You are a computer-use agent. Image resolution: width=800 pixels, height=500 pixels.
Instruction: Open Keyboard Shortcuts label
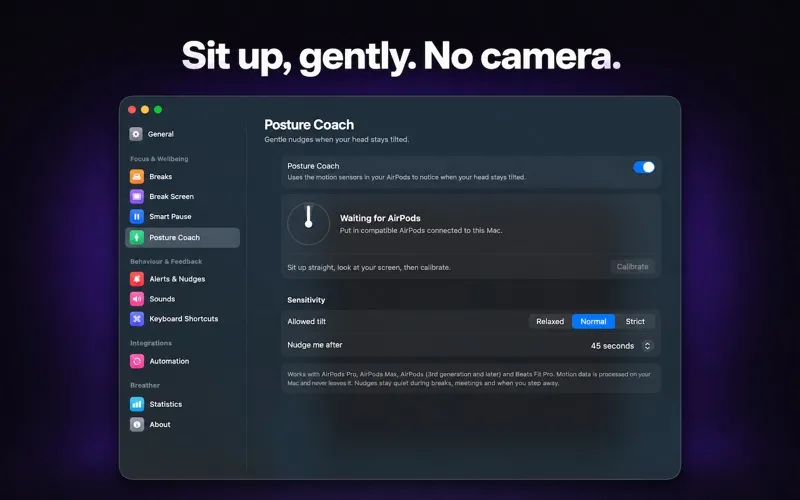(x=184, y=319)
